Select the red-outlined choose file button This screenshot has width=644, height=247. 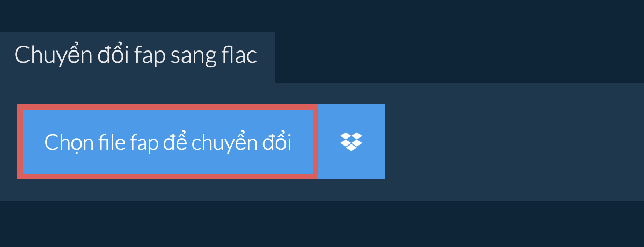click(167, 142)
